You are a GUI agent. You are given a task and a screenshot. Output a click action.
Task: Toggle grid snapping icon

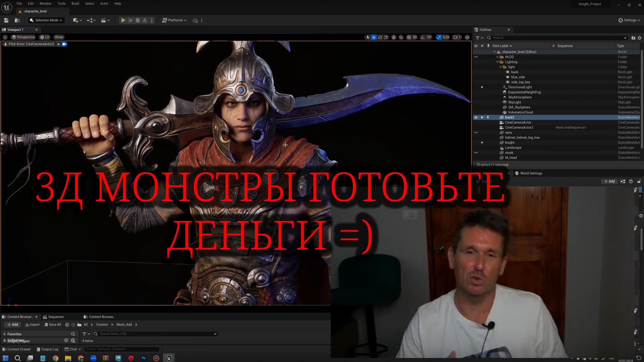[409, 37]
